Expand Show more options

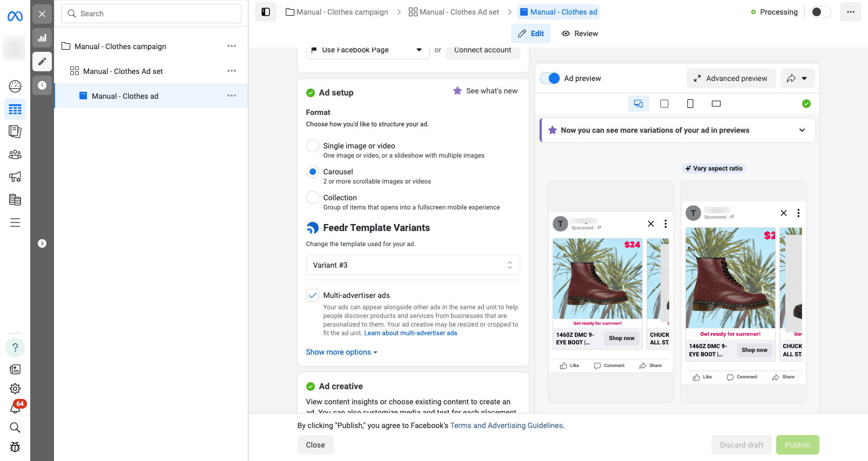(341, 352)
